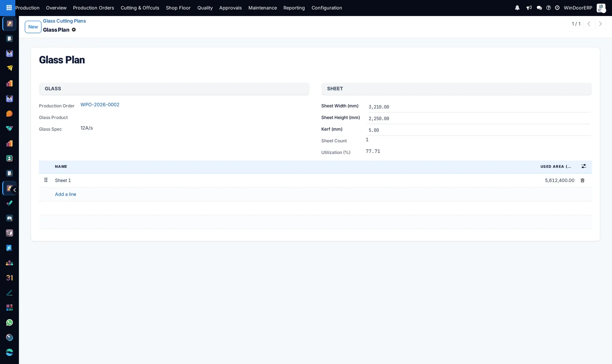
Task: Go to the previous record with pager arrow
Action: pos(589,24)
